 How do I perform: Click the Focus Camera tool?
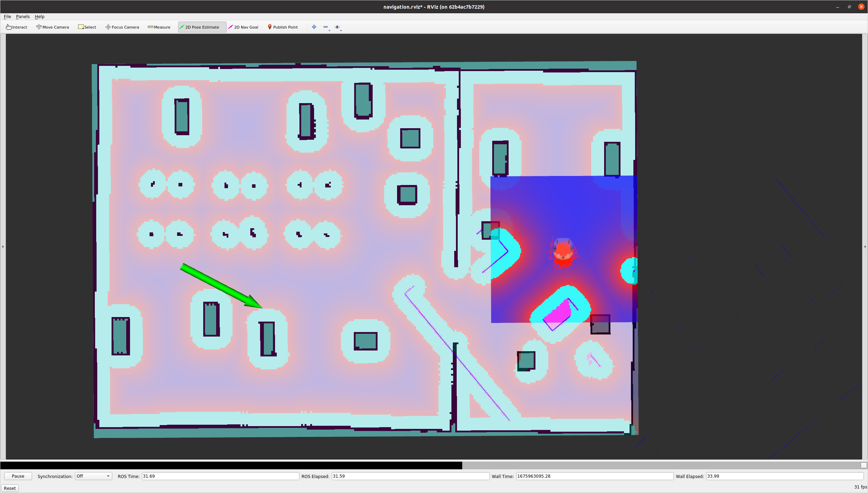(x=122, y=27)
